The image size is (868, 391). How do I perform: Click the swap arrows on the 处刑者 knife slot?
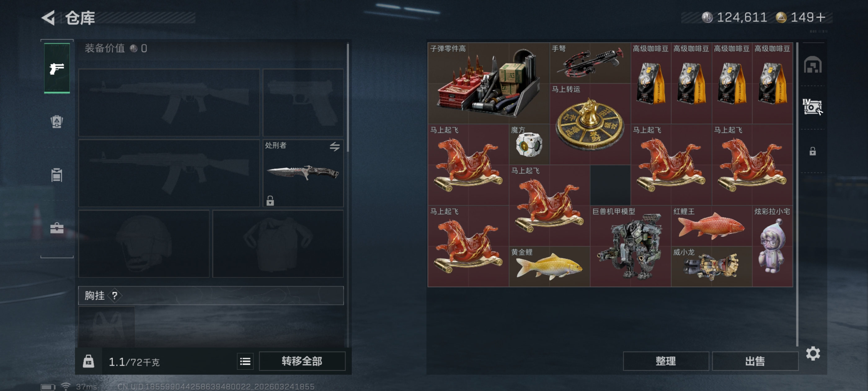pos(334,146)
